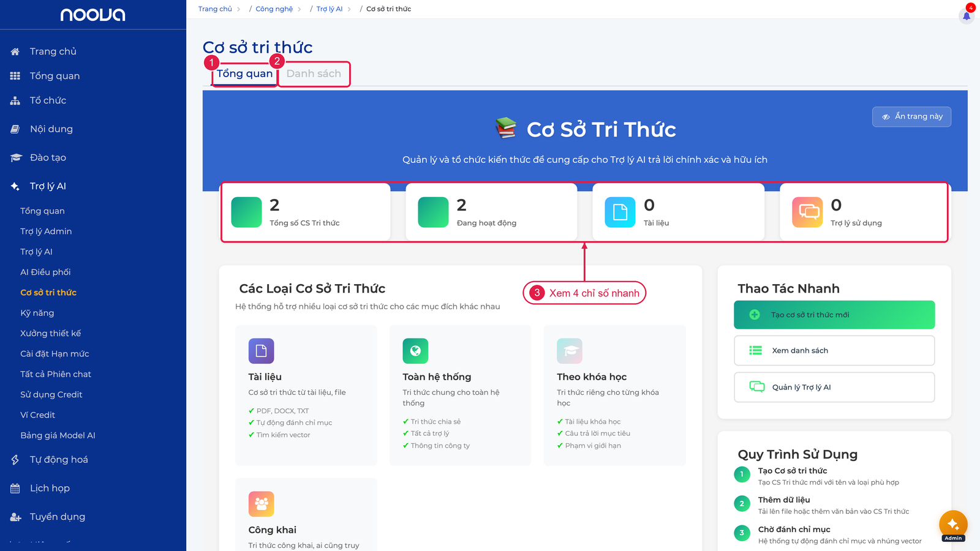Open Tất cả Phiên chat submenu item

pos(56,374)
